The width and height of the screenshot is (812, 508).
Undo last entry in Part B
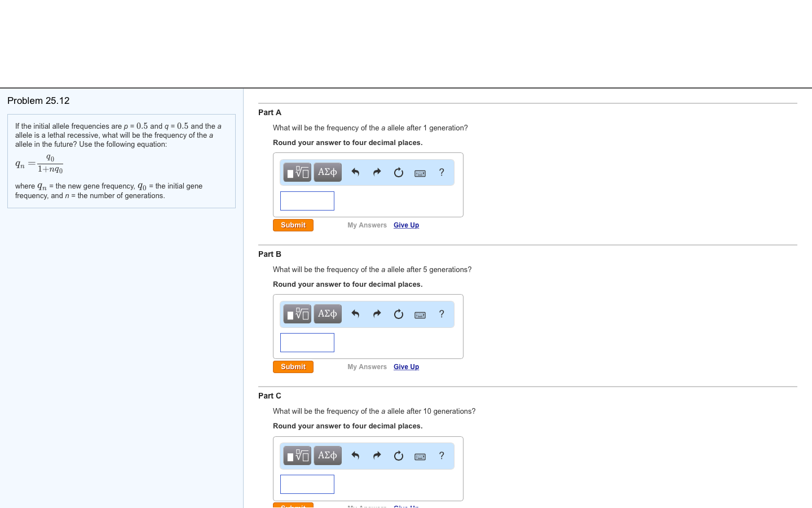355,314
